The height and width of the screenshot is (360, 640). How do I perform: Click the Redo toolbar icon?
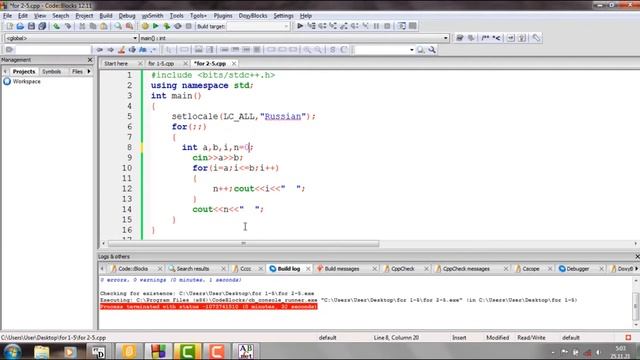pyautogui.click(x=68, y=26)
